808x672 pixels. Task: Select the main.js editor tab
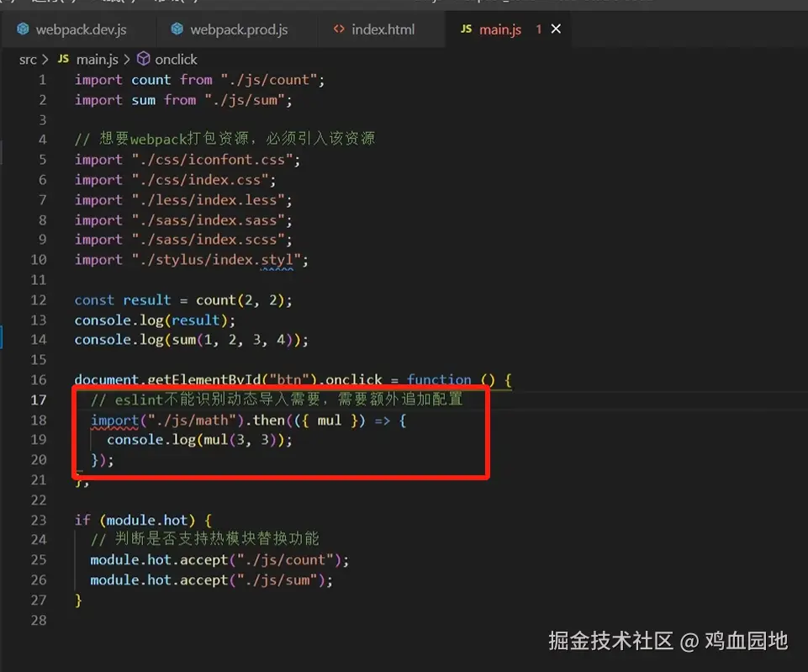[499, 29]
